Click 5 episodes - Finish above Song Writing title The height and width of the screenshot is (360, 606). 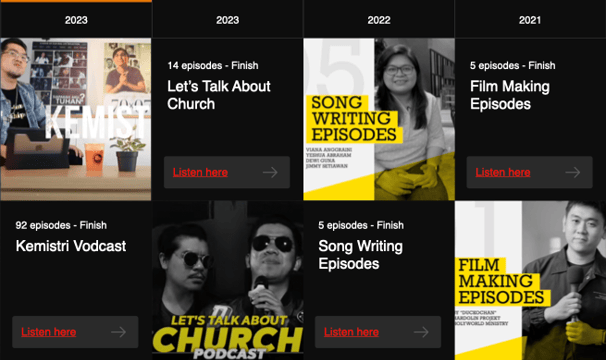click(x=361, y=225)
